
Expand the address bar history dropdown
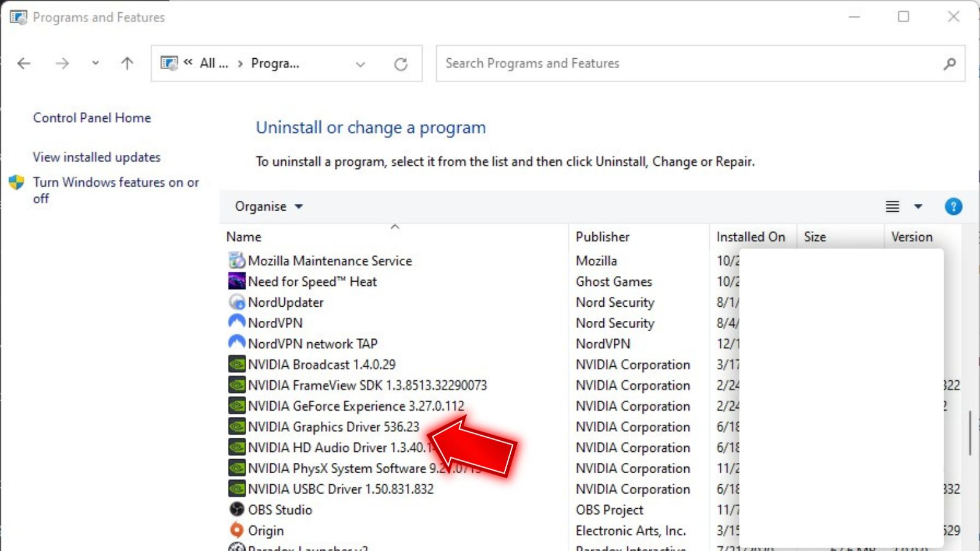click(x=360, y=64)
